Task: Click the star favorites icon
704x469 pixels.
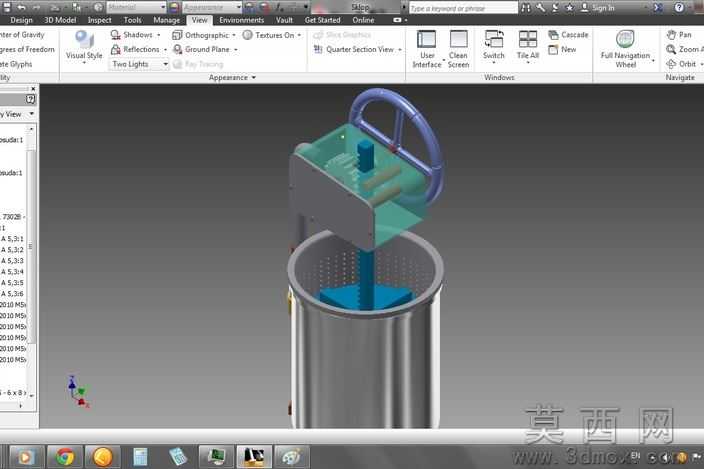Action: 569,8
